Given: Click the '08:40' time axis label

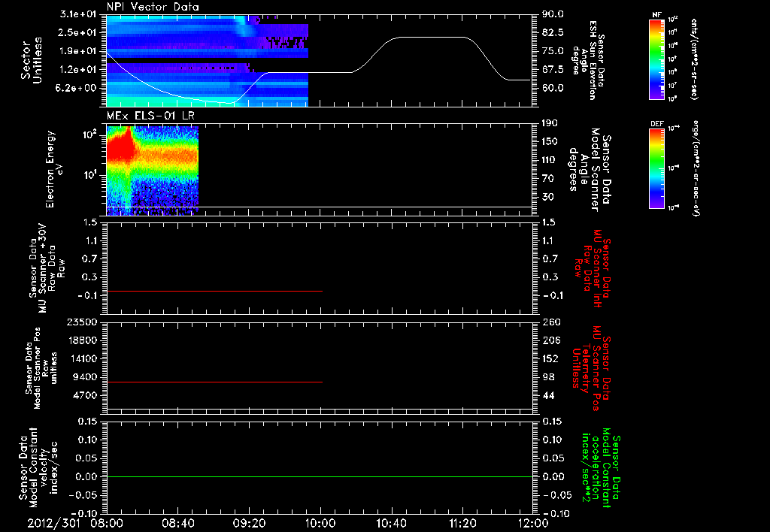Looking at the screenshot, I should click(177, 523).
